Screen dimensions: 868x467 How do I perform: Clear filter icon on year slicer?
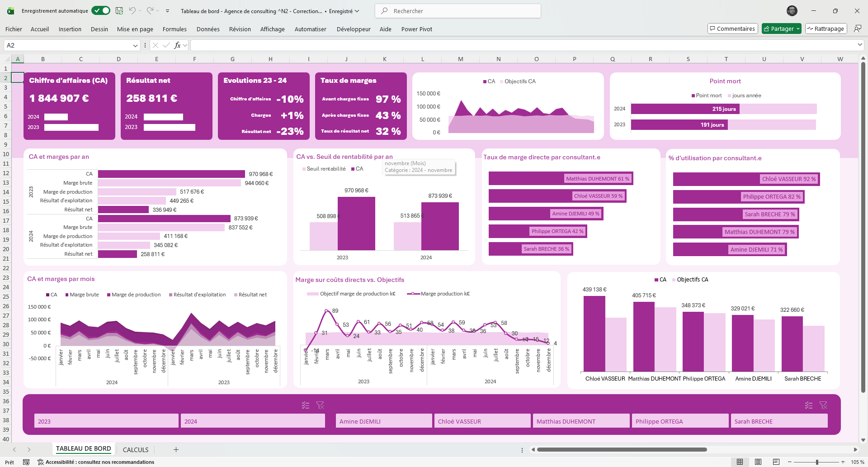point(320,405)
